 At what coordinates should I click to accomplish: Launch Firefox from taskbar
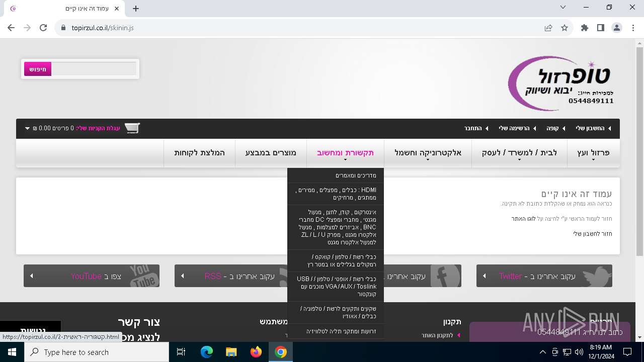(256, 352)
